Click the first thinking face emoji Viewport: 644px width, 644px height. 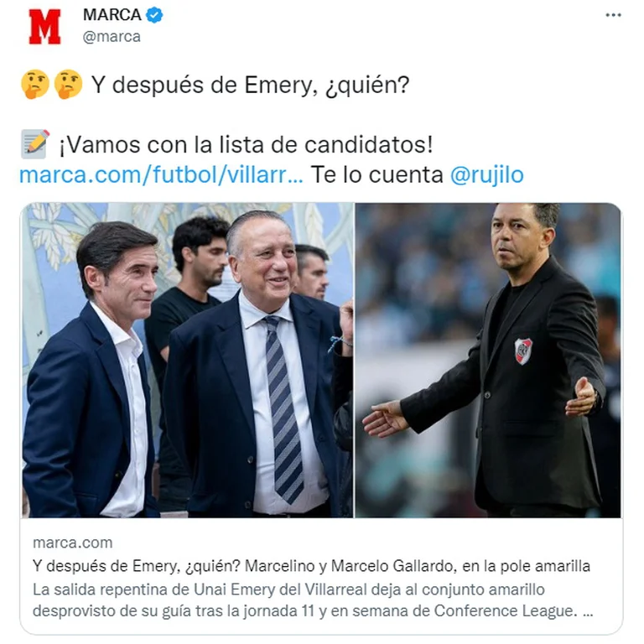35,84
